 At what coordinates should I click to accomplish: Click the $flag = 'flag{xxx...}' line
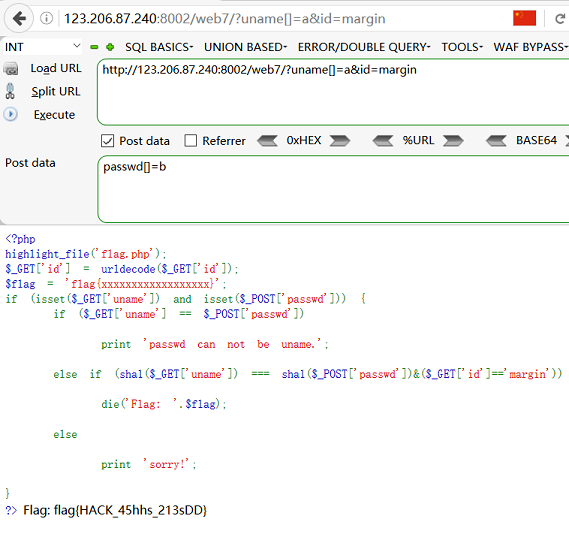[x=116, y=284]
